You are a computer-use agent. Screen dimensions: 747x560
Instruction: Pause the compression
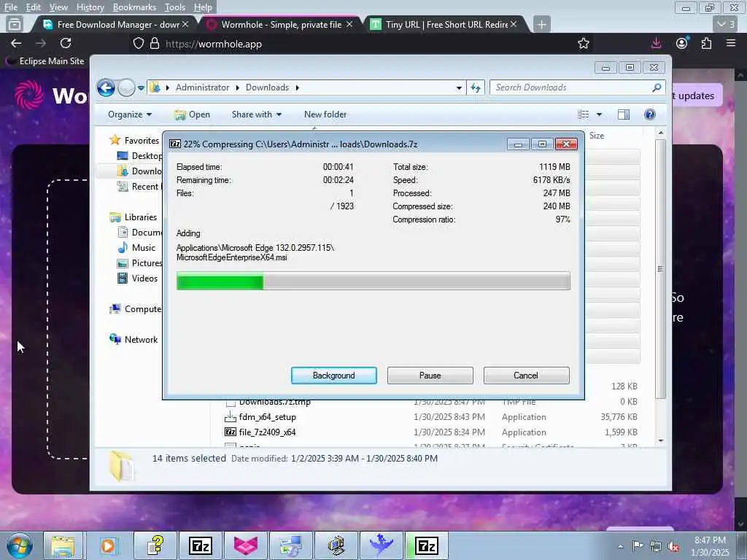[430, 376]
